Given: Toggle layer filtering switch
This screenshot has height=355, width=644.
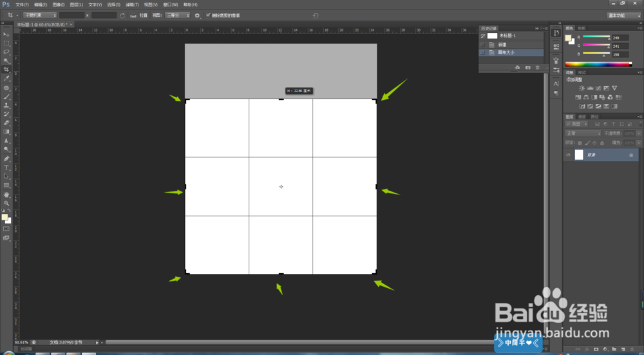Looking at the screenshot, I should (x=640, y=124).
